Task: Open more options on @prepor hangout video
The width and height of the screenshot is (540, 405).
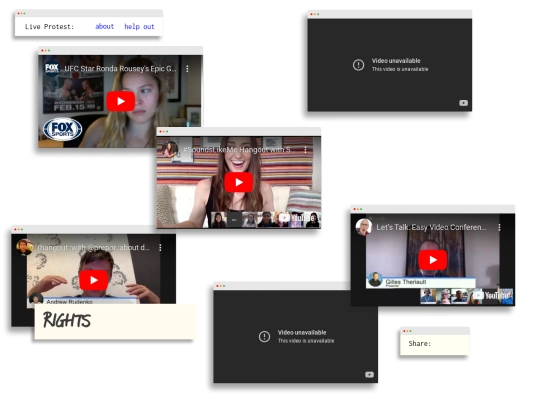Action: point(160,248)
